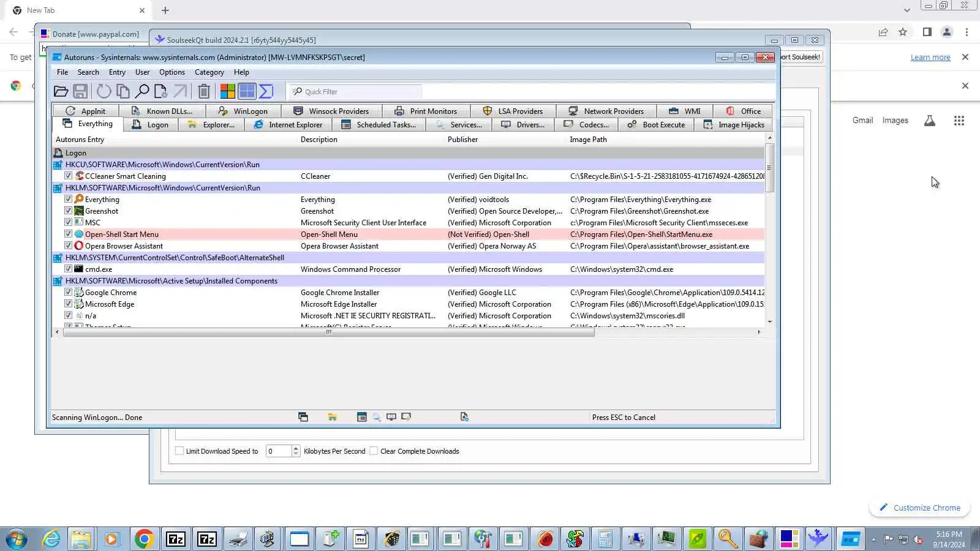980x551 pixels.
Task: Open the Gmail link on New Tab
Action: click(x=862, y=121)
